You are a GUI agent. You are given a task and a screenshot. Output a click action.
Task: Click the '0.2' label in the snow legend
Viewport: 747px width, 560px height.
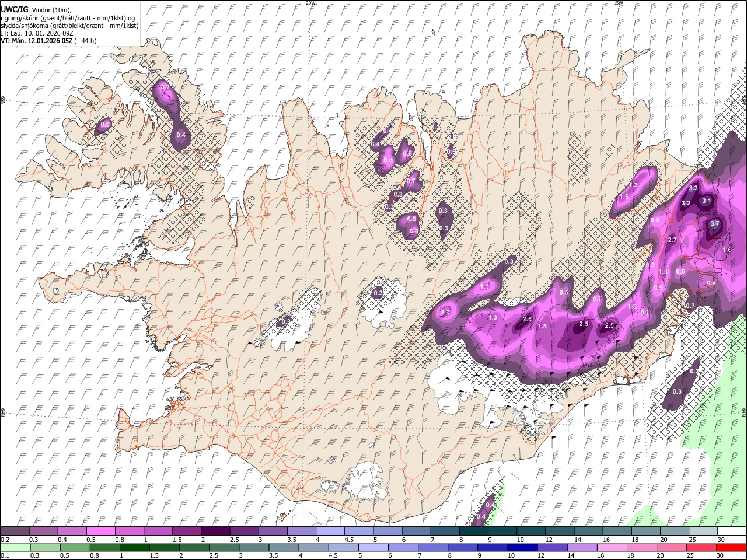click(x=5, y=540)
